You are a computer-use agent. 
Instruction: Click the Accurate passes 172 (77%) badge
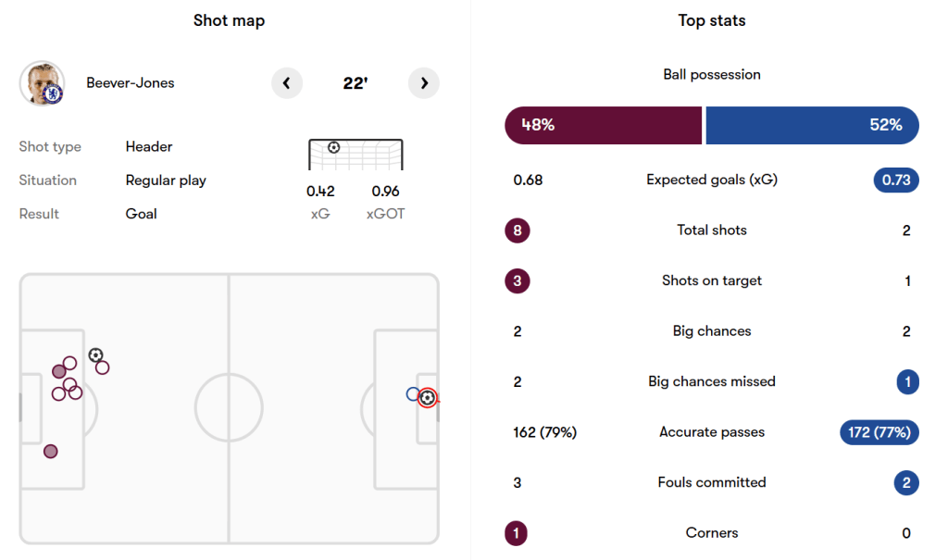click(879, 432)
